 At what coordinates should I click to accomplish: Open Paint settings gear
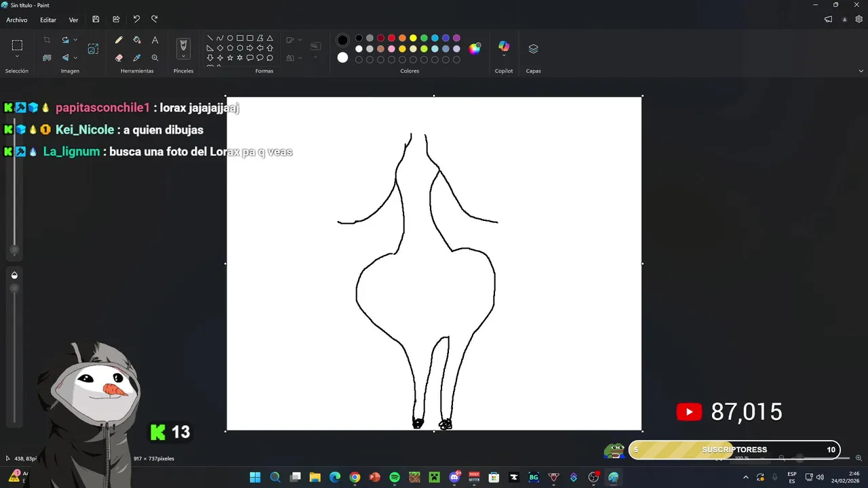859,20
